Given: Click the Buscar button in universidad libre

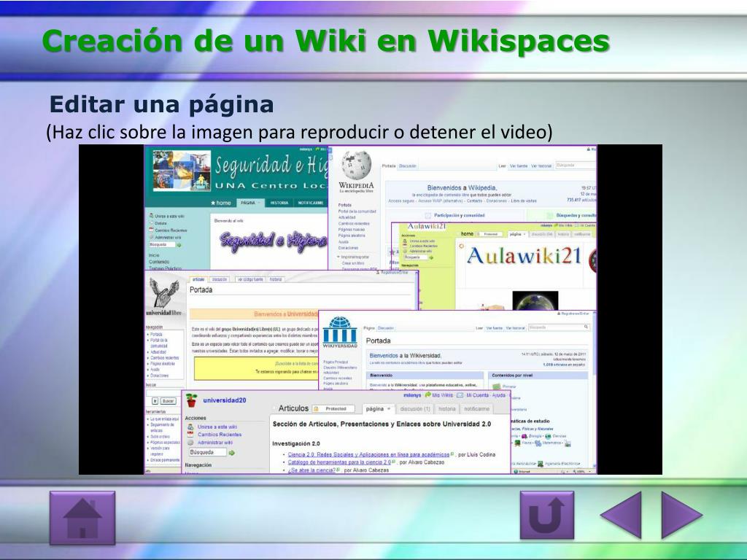Looking at the screenshot, I should pyautogui.click(x=169, y=401).
